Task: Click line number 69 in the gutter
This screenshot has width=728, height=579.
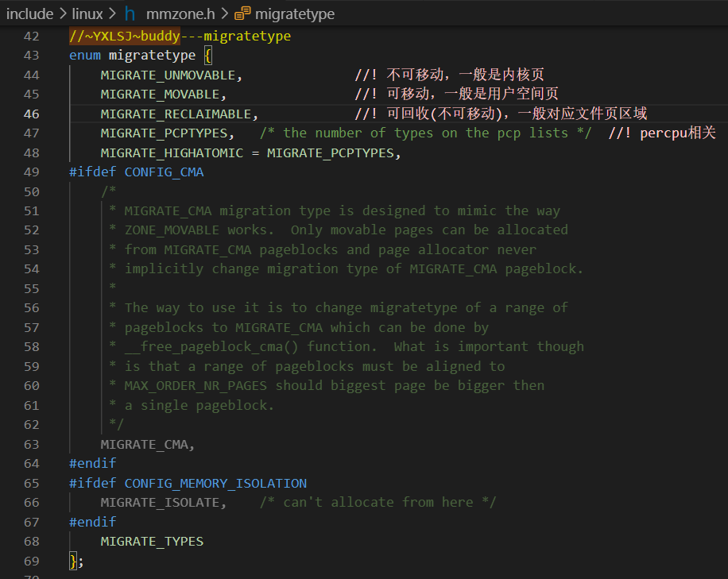Action: pos(30,561)
